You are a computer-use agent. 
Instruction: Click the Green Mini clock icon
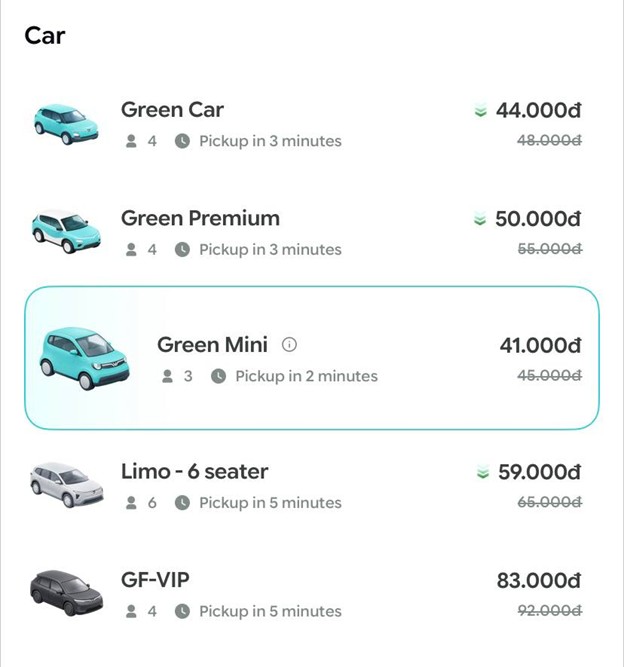coord(218,377)
